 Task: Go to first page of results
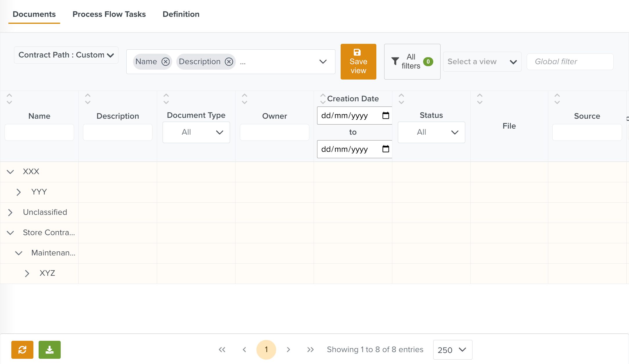(222, 349)
